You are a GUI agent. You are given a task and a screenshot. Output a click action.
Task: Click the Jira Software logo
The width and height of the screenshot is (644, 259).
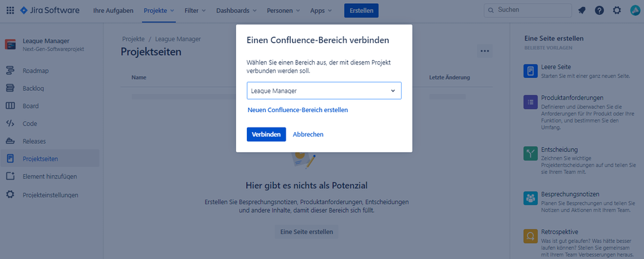pyautogui.click(x=50, y=11)
